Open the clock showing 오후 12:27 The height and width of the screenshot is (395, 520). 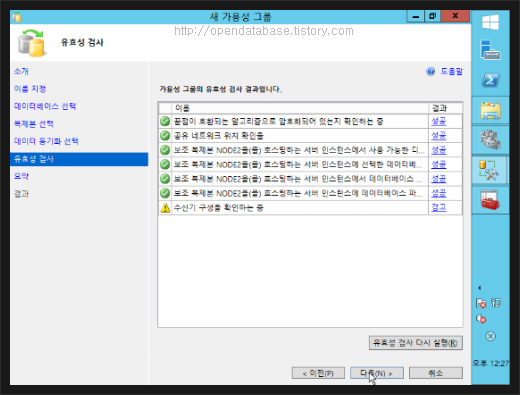coord(491,363)
